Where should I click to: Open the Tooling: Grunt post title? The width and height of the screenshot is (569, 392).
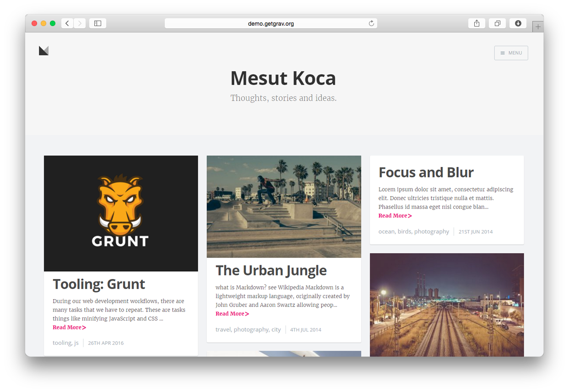tap(99, 284)
